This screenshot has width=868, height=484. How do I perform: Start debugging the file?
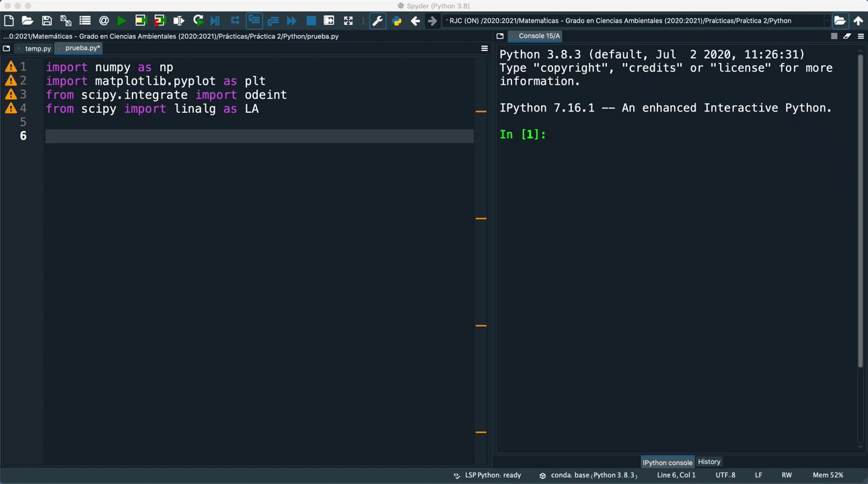(215, 21)
